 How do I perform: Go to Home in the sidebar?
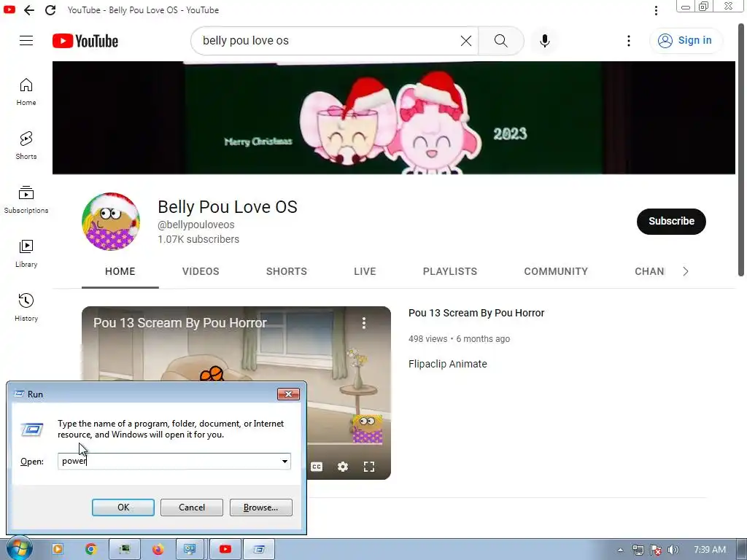click(x=26, y=92)
